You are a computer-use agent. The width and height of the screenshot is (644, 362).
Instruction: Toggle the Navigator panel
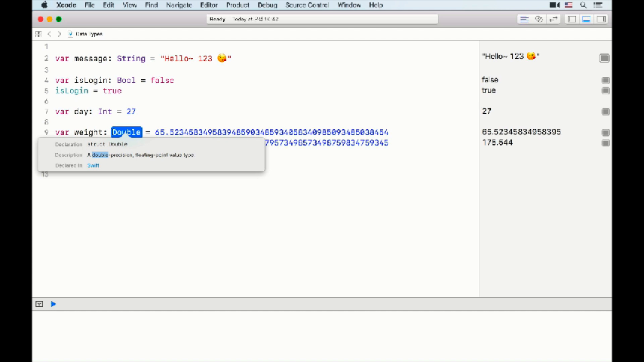click(x=572, y=19)
